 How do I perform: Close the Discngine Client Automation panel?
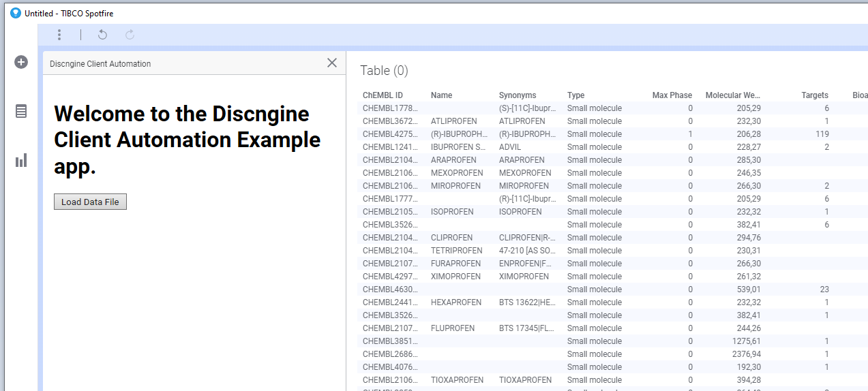click(332, 63)
